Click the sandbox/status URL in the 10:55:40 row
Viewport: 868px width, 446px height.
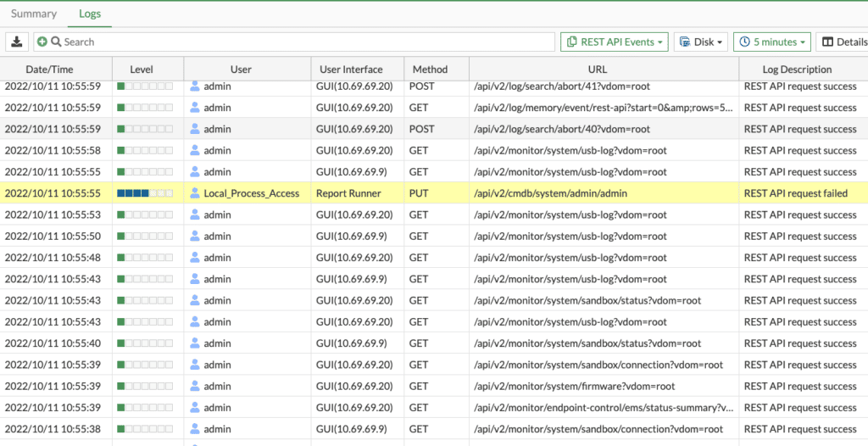point(587,343)
